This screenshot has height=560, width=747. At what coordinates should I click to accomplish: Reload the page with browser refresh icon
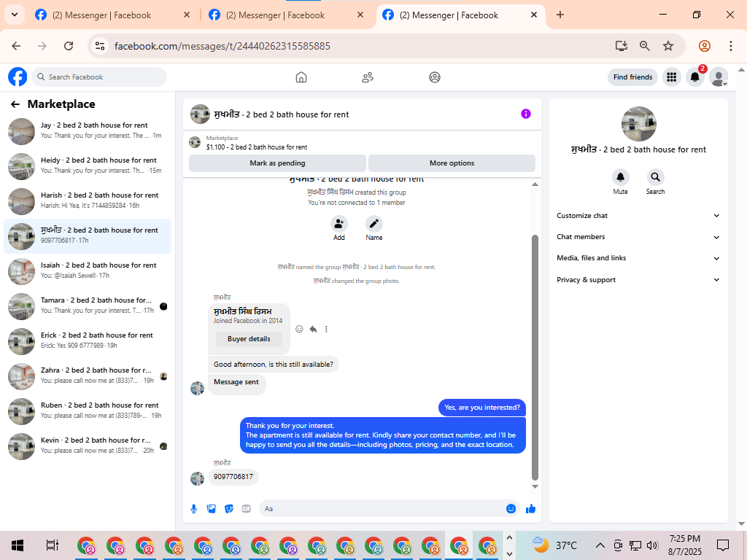(x=69, y=46)
